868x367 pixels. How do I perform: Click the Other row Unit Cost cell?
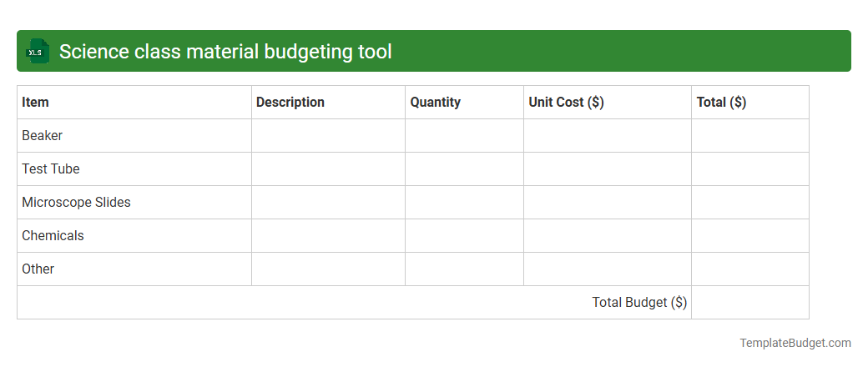pyautogui.click(x=608, y=269)
